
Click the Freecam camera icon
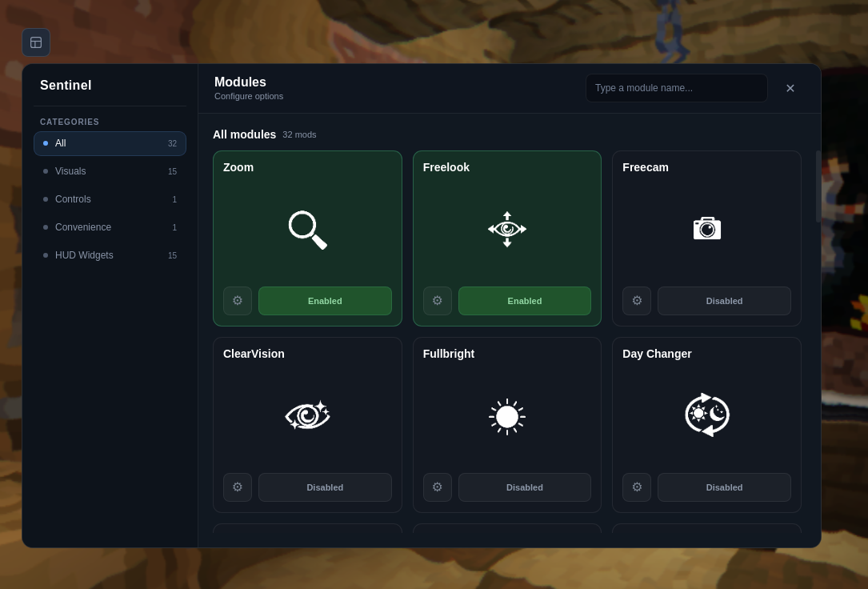(707, 228)
